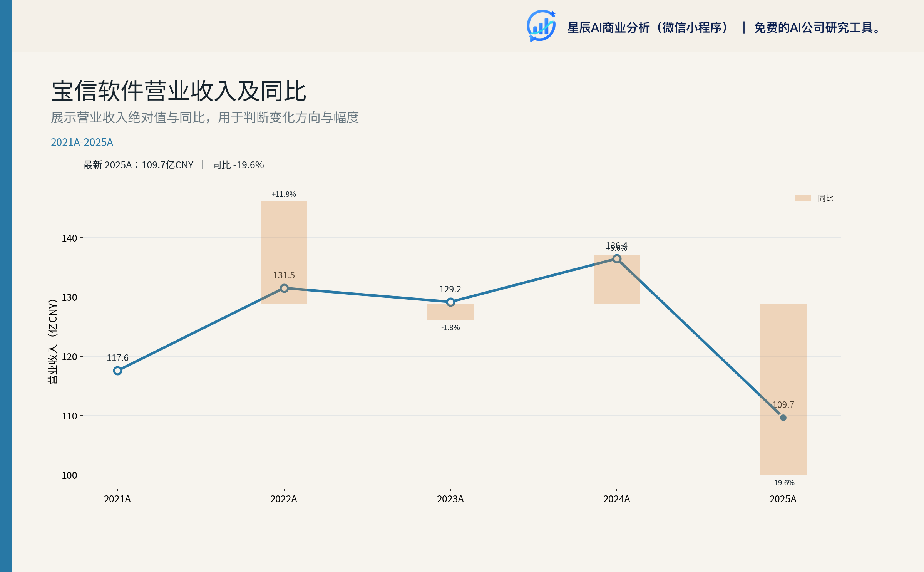Click the 136.4 value label
This screenshot has height=572, width=924.
[617, 245]
